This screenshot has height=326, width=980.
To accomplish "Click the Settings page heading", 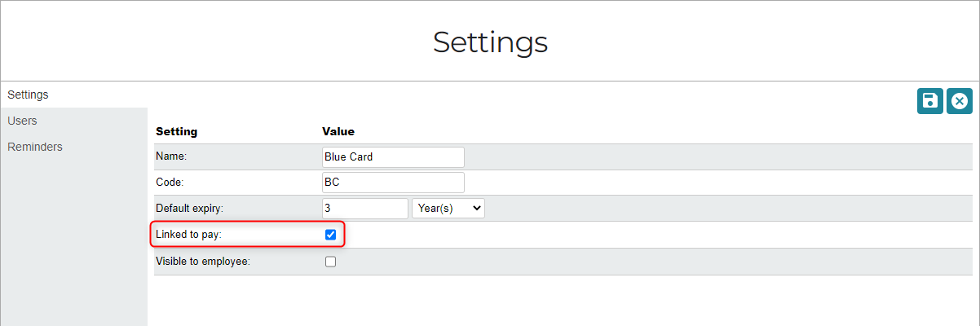I will [490, 42].
